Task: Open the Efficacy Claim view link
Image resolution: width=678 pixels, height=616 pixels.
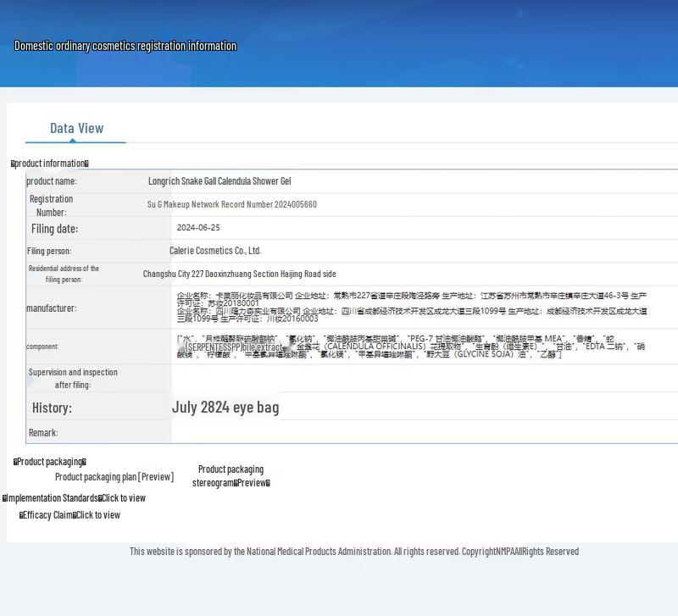Action: click(x=98, y=515)
